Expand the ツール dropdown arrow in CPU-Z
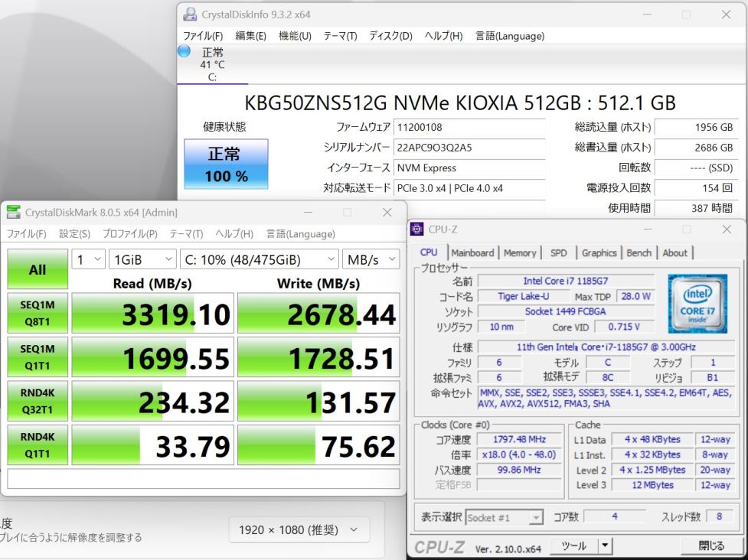The height and width of the screenshot is (560, 748). pos(605,545)
